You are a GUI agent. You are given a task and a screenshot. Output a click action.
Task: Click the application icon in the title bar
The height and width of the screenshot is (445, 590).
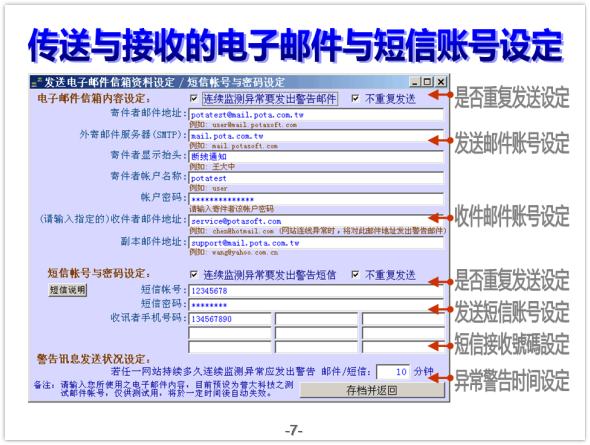point(37,82)
